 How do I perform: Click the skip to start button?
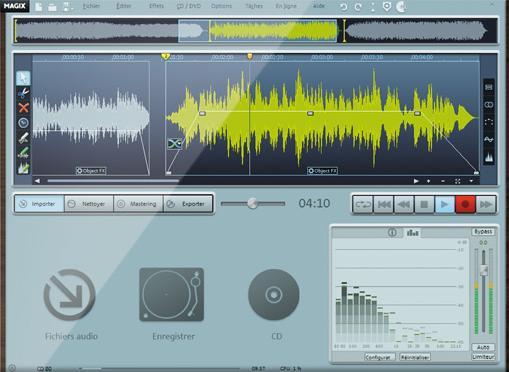[384, 204]
